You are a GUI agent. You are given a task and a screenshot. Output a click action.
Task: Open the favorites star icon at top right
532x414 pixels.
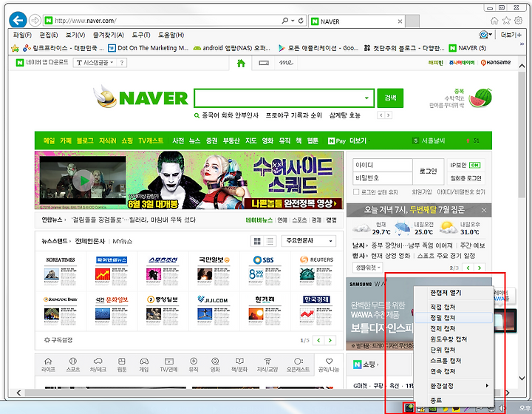pyautogui.click(x=506, y=21)
